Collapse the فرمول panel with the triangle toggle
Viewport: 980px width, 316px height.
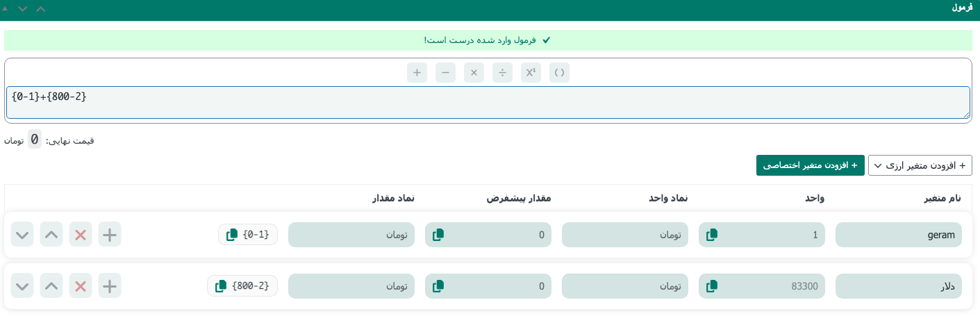6,8
